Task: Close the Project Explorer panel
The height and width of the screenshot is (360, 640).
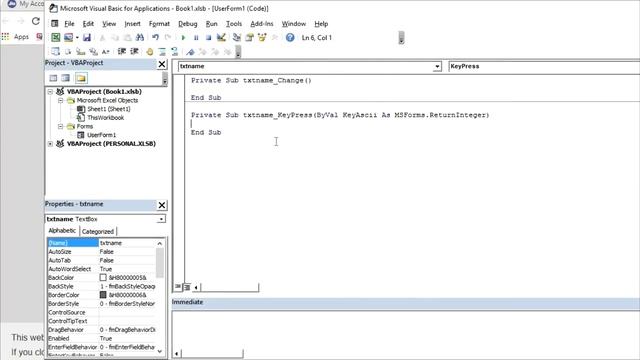Action: coord(162,64)
